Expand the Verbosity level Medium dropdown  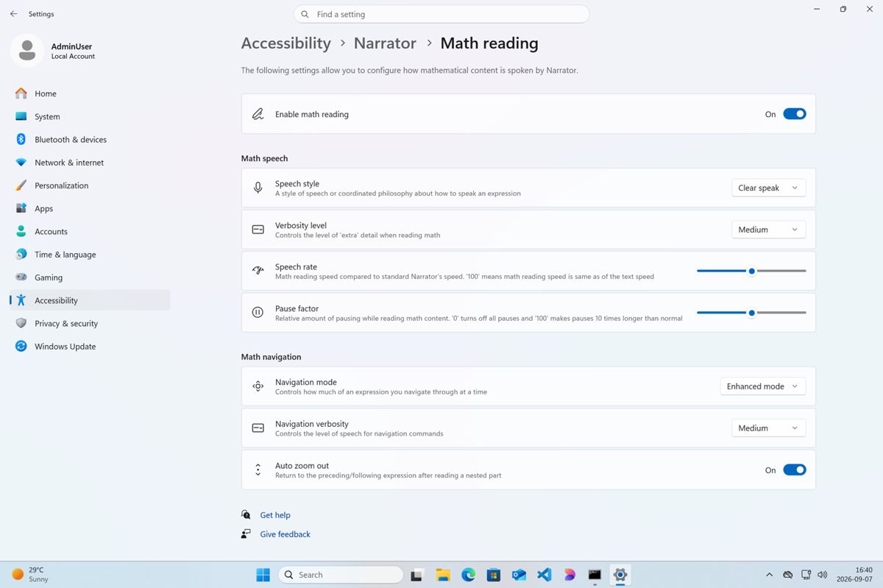[x=768, y=230]
